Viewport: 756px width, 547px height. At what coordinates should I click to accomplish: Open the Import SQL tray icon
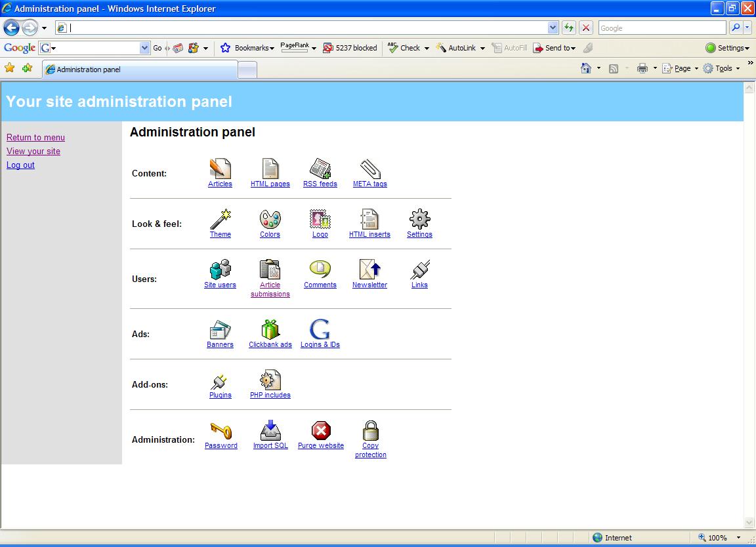[x=270, y=430]
